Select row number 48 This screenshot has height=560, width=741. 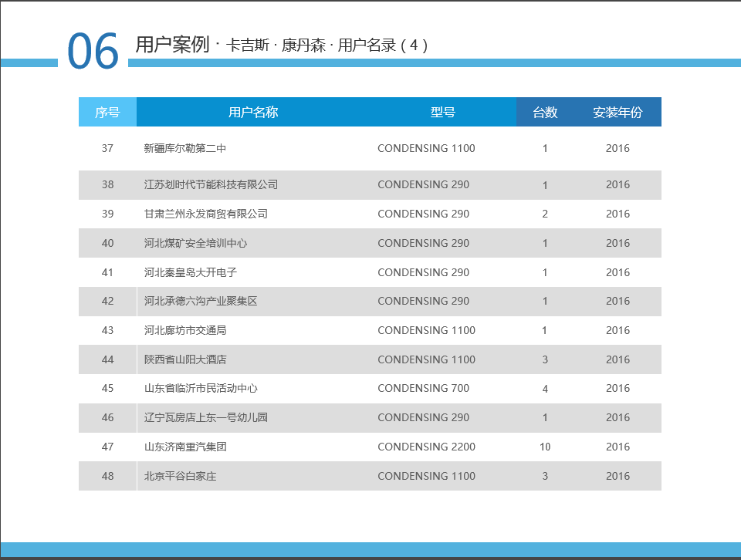click(x=107, y=476)
